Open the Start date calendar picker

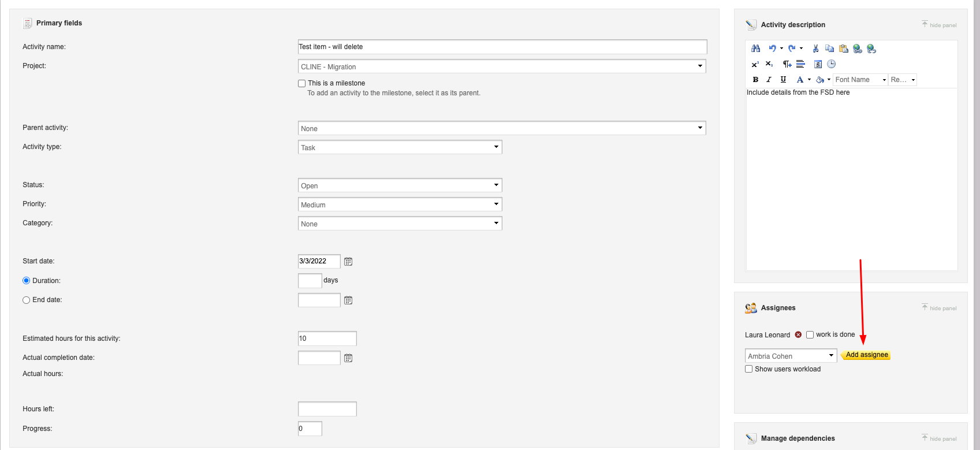coord(348,262)
